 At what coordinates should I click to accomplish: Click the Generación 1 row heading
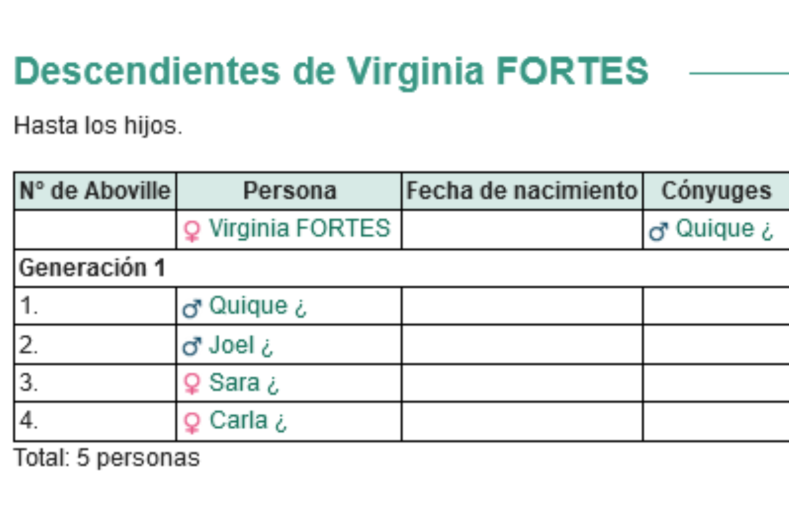92,268
